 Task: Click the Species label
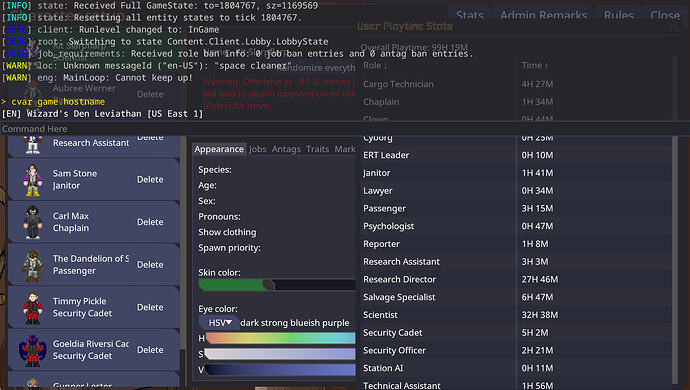[x=215, y=169]
